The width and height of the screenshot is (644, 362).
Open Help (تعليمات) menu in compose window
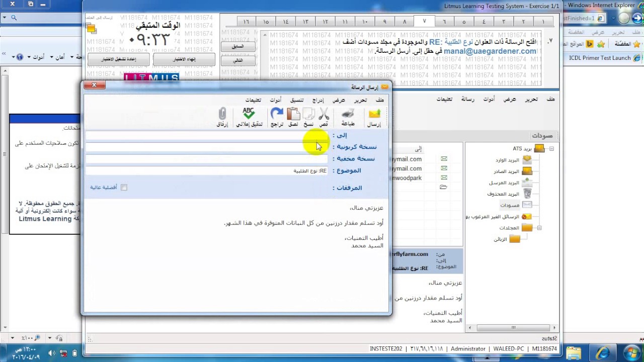pyautogui.click(x=253, y=100)
